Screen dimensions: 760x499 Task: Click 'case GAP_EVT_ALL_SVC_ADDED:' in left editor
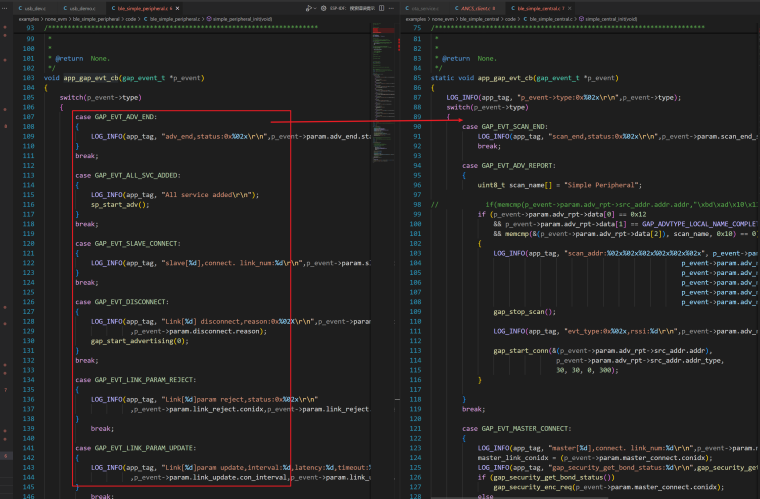(127, 175)
